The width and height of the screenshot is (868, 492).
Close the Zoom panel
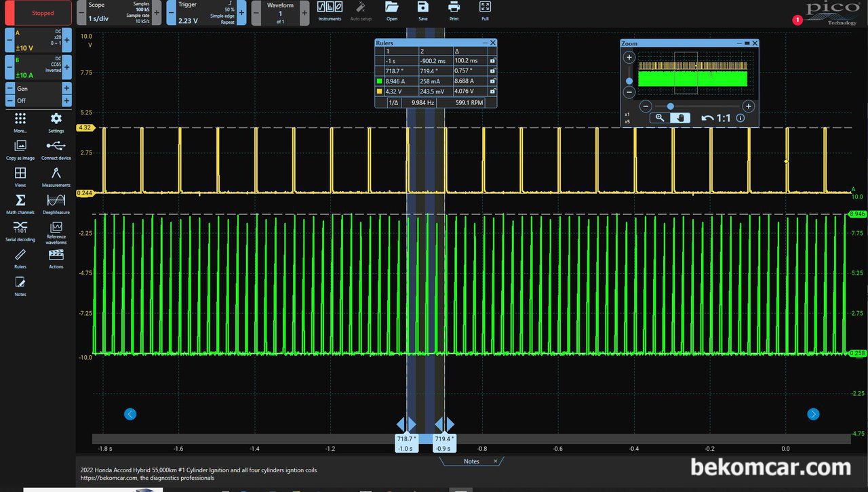pos(755,43)
